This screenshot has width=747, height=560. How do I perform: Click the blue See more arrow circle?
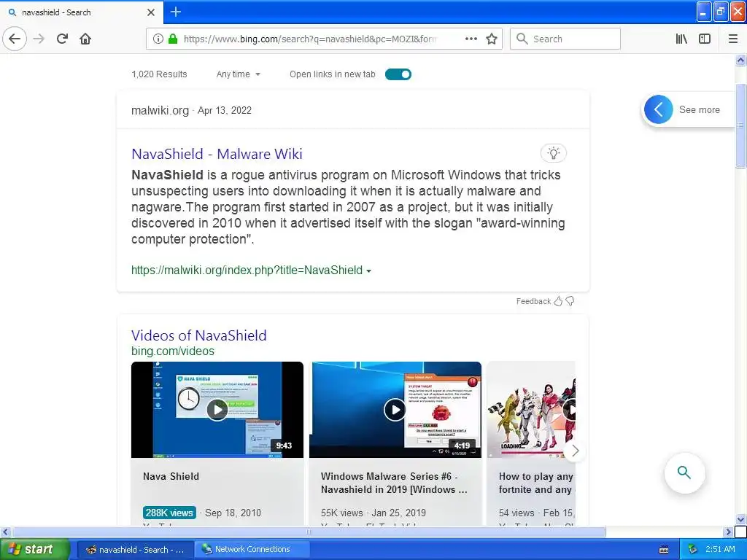(659, 109)
